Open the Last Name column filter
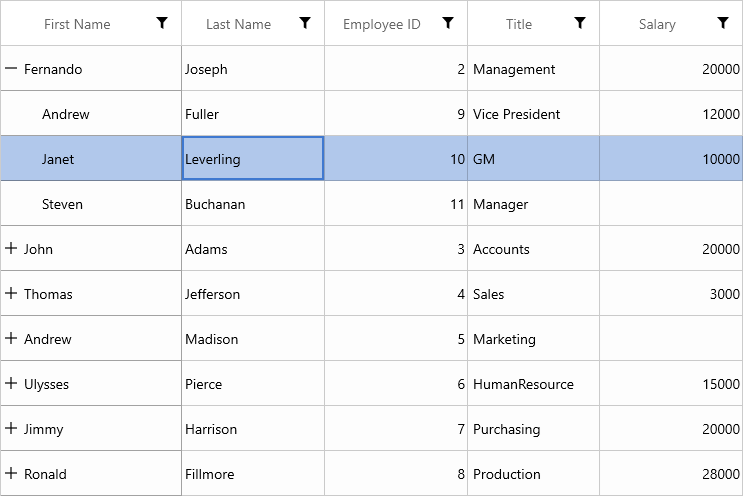This screenshot has width=743, height=496. point(306,23)
